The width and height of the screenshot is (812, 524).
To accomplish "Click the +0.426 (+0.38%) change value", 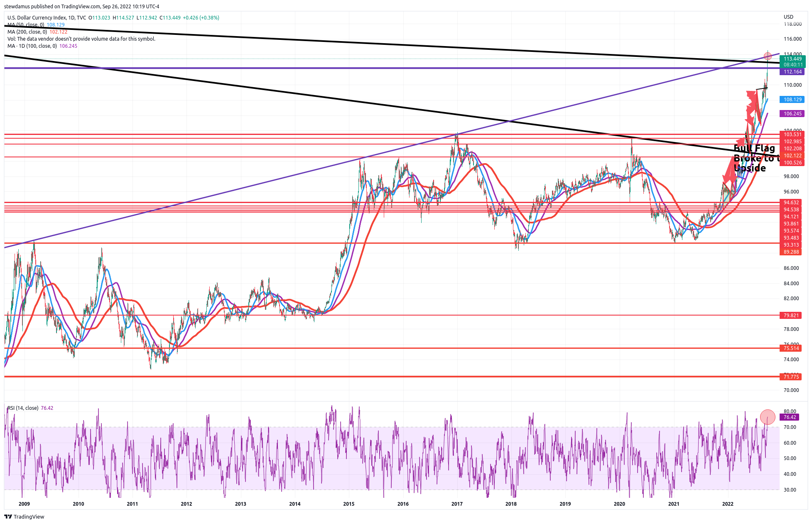I will [201, 17].
